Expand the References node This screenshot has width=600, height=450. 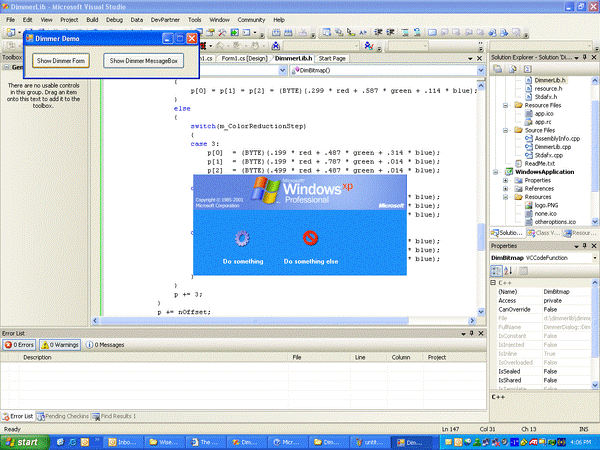[x=505, y=189]
